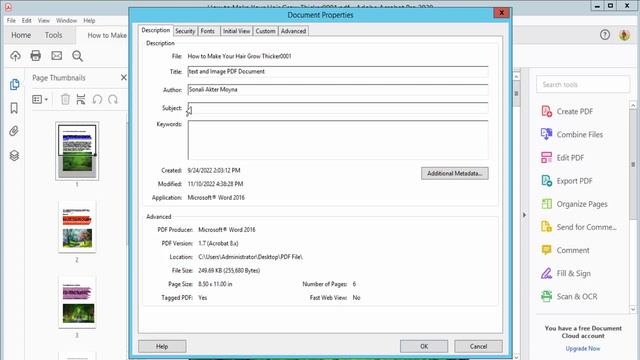Rotate page clockwise icon
This screenshot has height=360, width=640.
[113, 99]
